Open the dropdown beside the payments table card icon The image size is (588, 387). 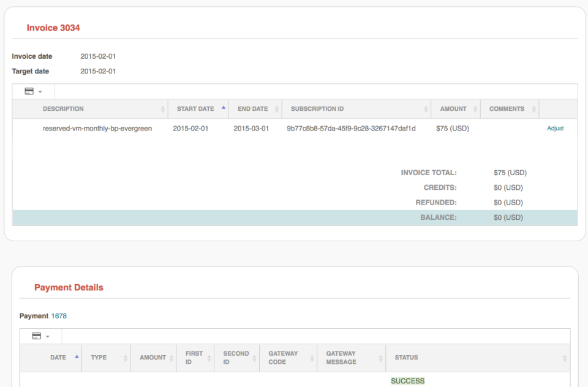pos(47,336)
